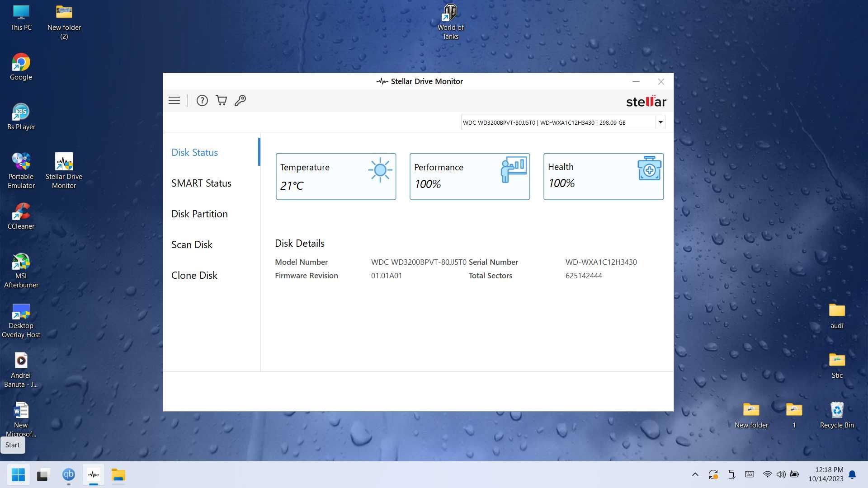Viewport: 868px width, 488px height.
Task: Expand the drive selector dropdown
Action: 660,122
